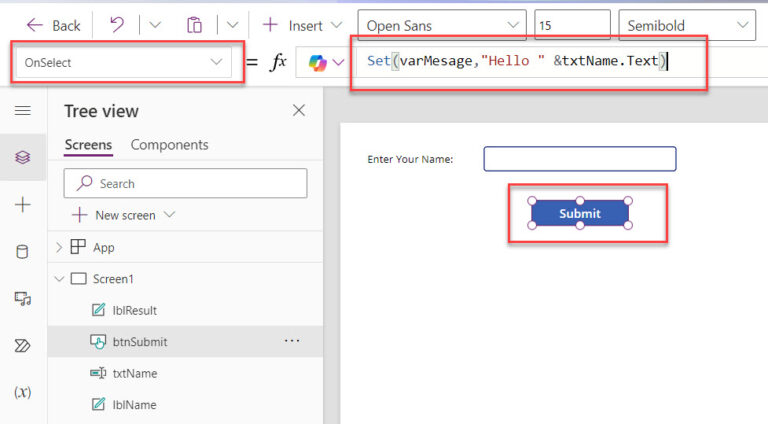Open the Insert menu

click(x=302, y=25)
